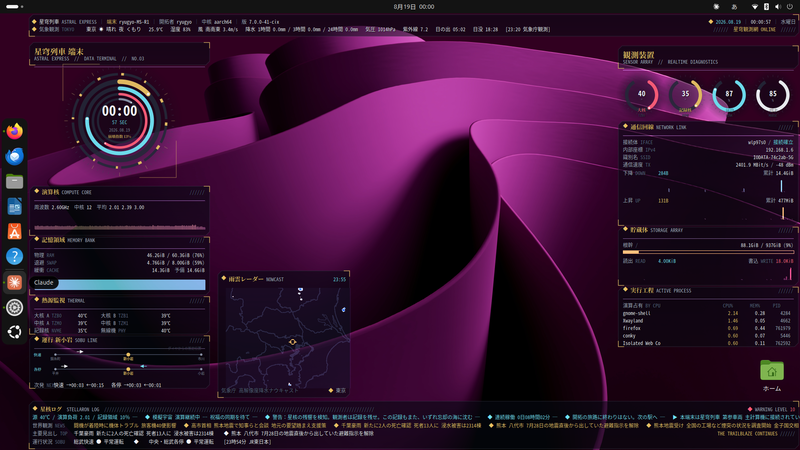Click the READ value 4.00KiB
This screenshot has height=450, width=800.
(x=666, y=261)
